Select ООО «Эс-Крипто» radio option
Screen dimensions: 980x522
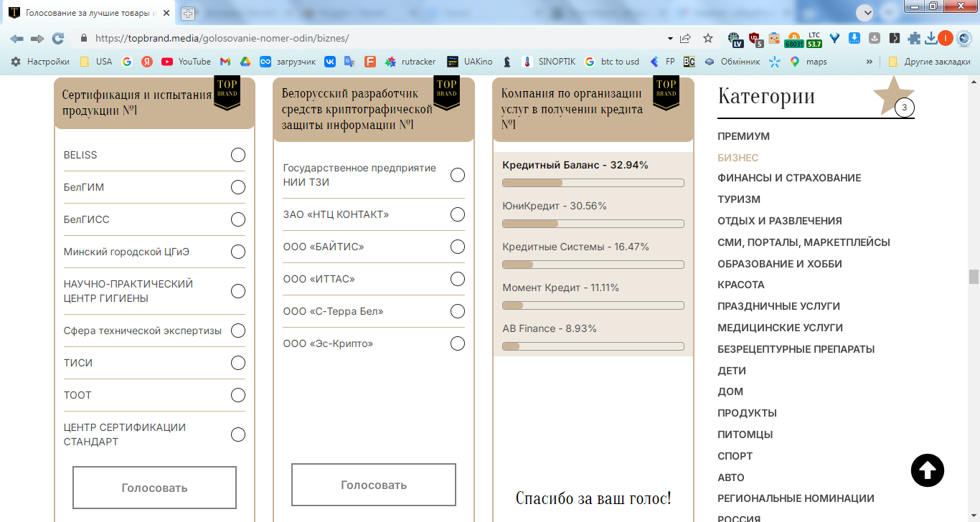458,343
